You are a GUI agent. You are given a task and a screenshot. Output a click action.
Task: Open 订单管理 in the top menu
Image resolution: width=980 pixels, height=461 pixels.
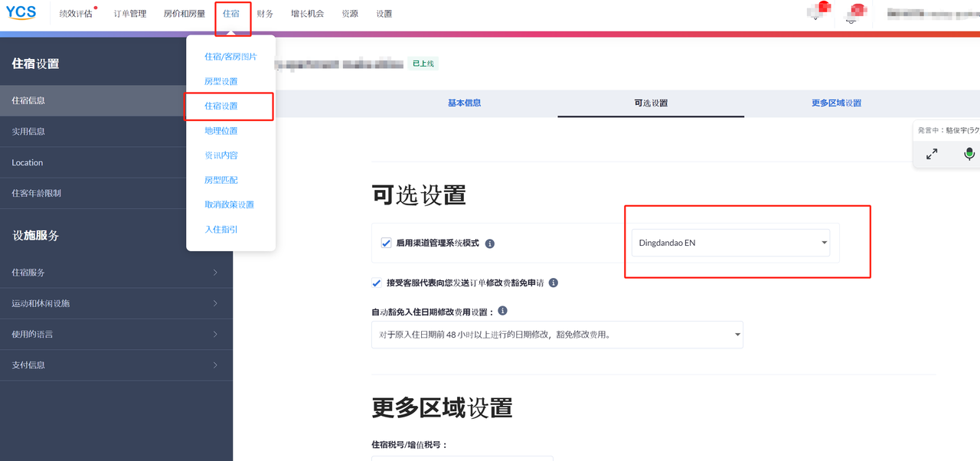coord(130,14)
